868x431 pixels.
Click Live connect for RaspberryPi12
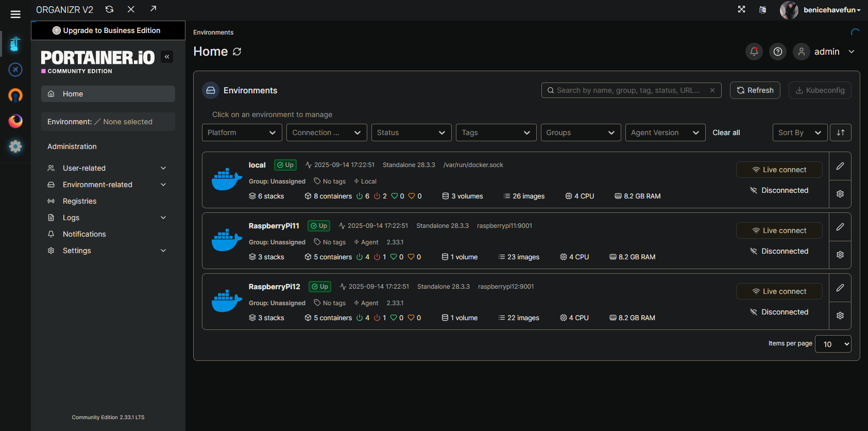779,291
